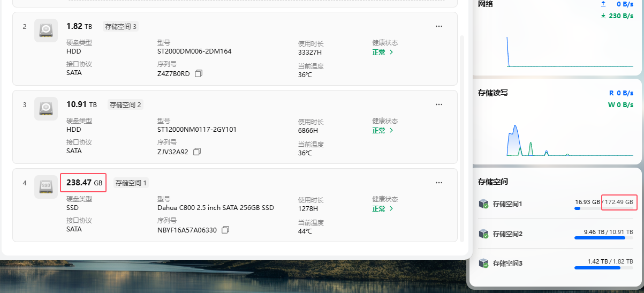Click the 存储空间2 volume status icon
The image size is (644, 293).
click(484, 234)
